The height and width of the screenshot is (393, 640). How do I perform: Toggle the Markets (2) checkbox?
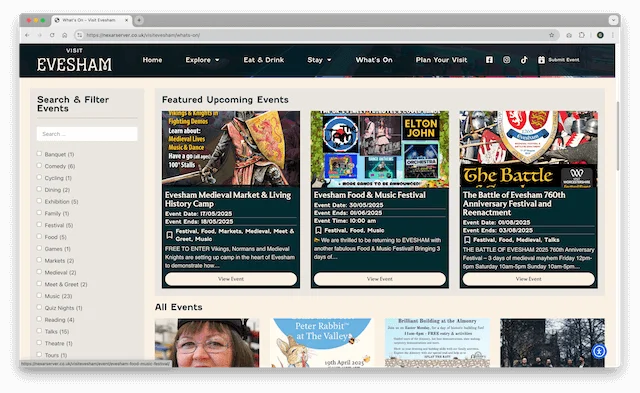[39, 260]
